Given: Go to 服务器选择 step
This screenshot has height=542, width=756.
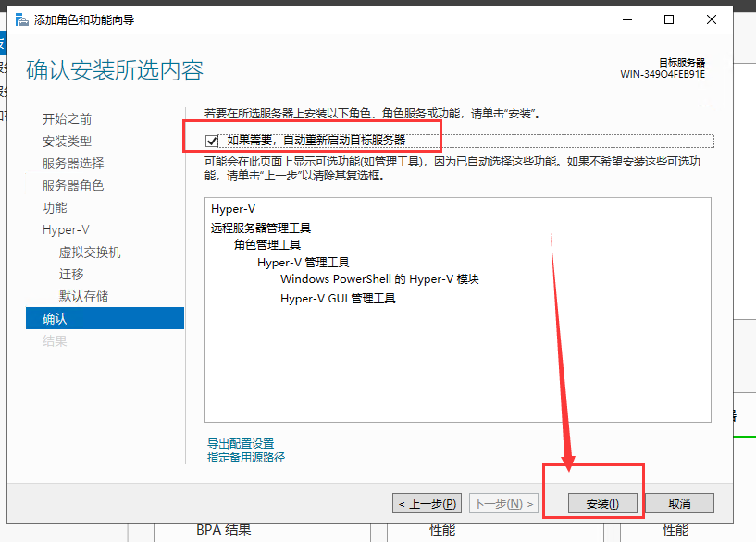Looking at the screenshot, I should point(73,164).
